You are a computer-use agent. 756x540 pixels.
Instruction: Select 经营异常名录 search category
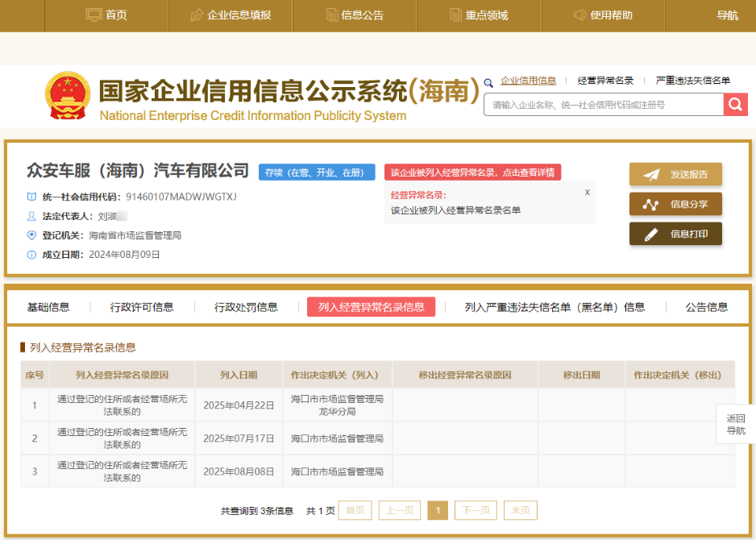point(605,81)
